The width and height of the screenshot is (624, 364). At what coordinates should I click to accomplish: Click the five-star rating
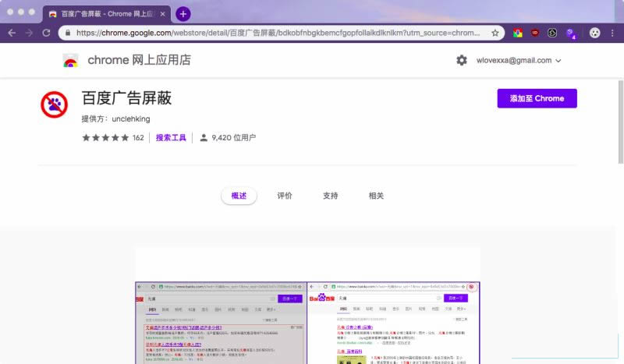pos(105,138)
